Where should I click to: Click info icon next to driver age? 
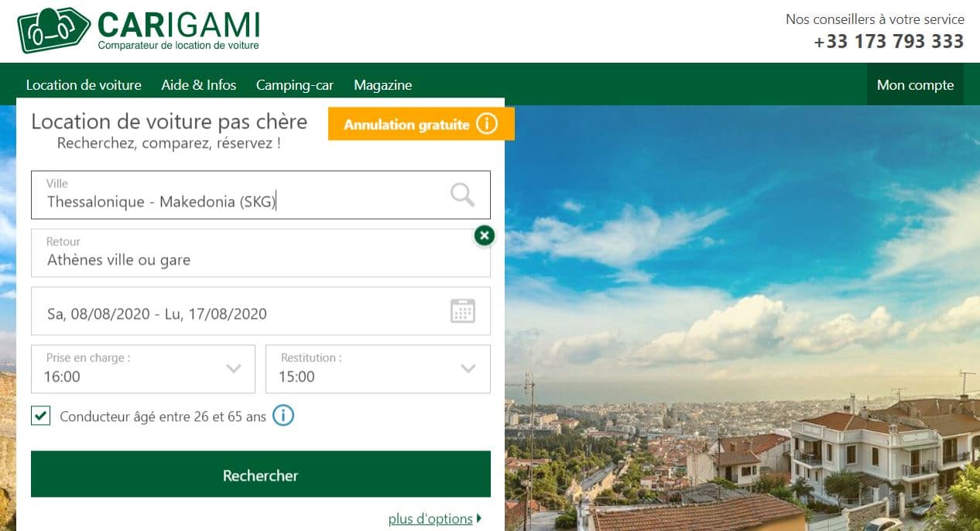[x=283, y=416]
